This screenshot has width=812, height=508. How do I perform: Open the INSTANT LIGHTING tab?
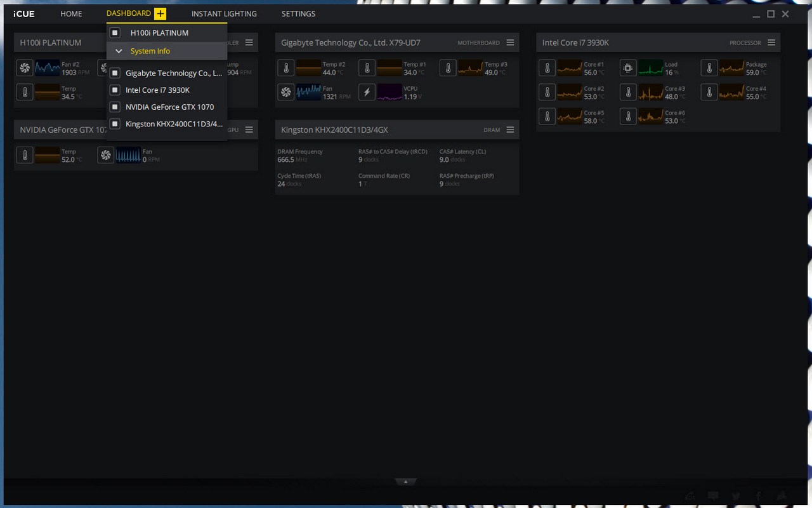(224, 13)
